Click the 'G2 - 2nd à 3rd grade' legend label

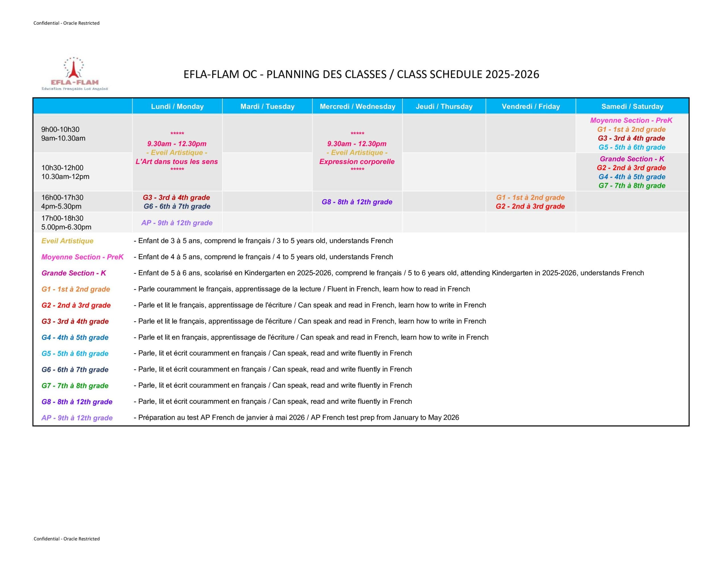pos(76,305)
